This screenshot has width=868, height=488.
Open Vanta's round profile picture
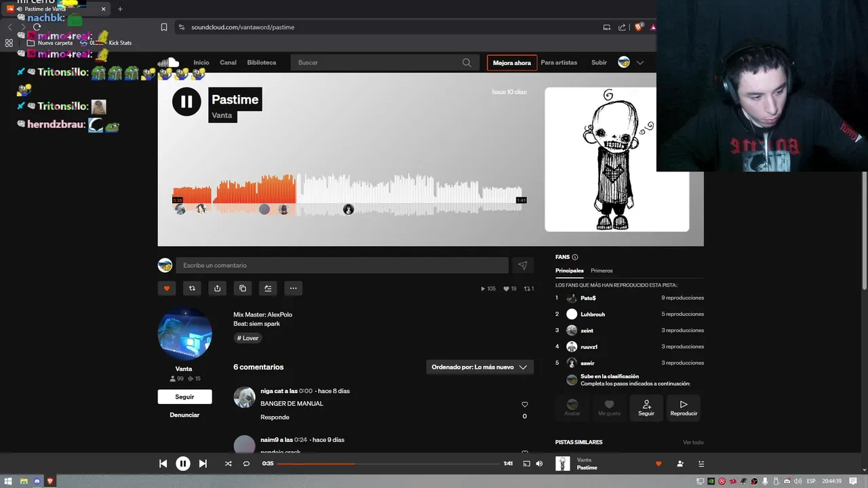tap(184, 334)
